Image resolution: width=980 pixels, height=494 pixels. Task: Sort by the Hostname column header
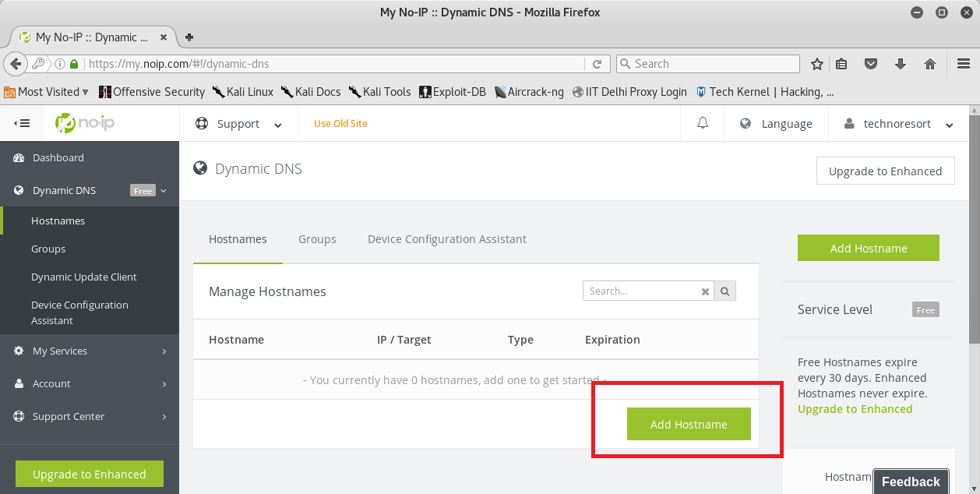pos(236,340)
